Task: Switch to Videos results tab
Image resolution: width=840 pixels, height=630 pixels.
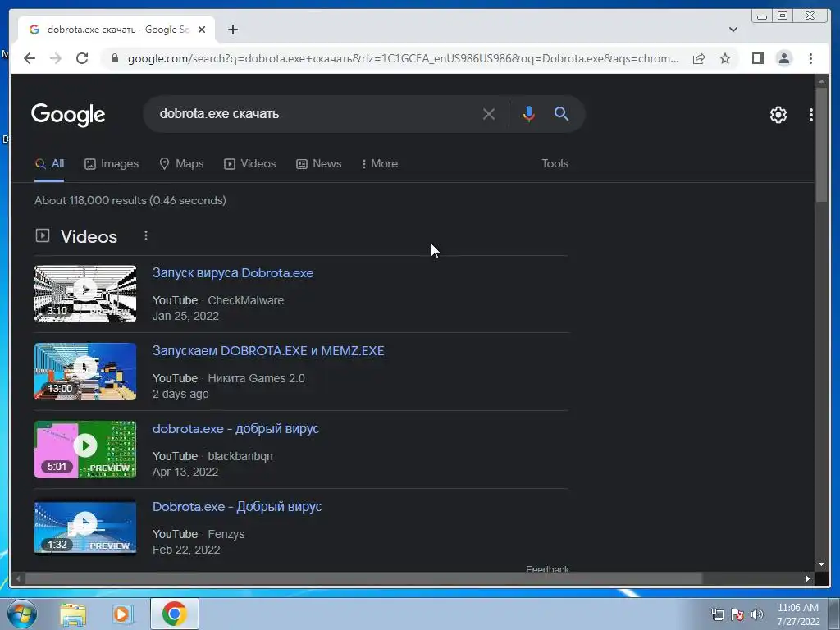Action: [249, 164]
